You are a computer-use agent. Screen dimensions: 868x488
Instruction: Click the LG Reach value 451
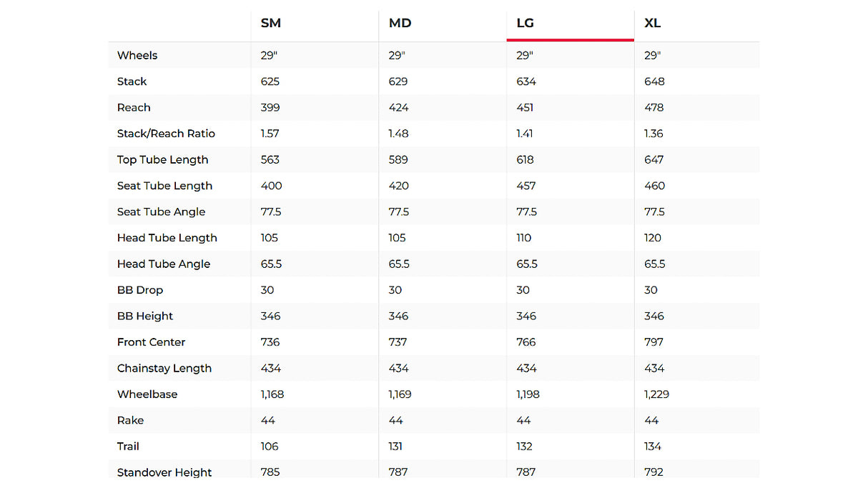[526, 108]
